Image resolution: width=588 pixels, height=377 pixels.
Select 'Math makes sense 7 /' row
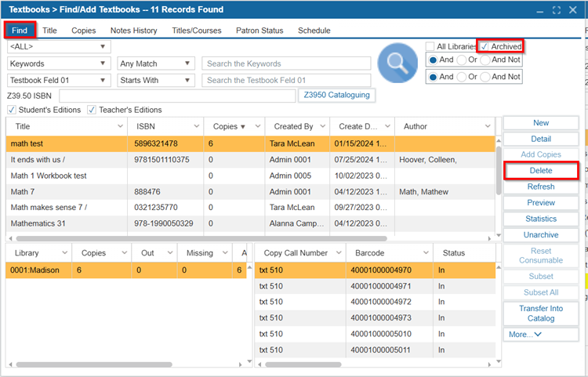[251, 208]
